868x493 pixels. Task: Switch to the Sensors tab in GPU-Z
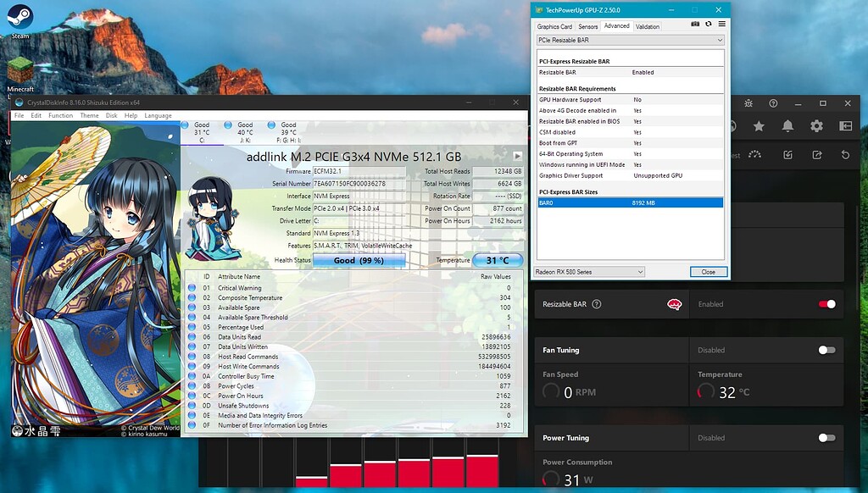point(588,26)
